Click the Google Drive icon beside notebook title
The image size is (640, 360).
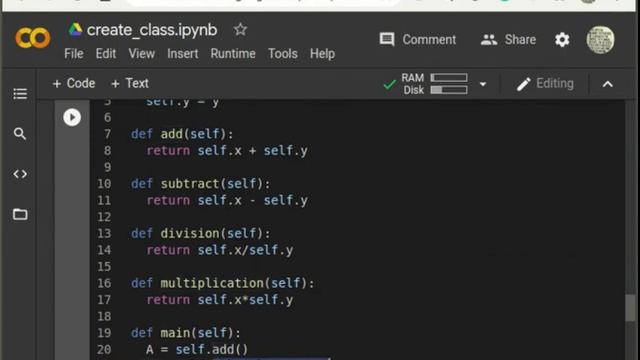click(x=75, y=30)
